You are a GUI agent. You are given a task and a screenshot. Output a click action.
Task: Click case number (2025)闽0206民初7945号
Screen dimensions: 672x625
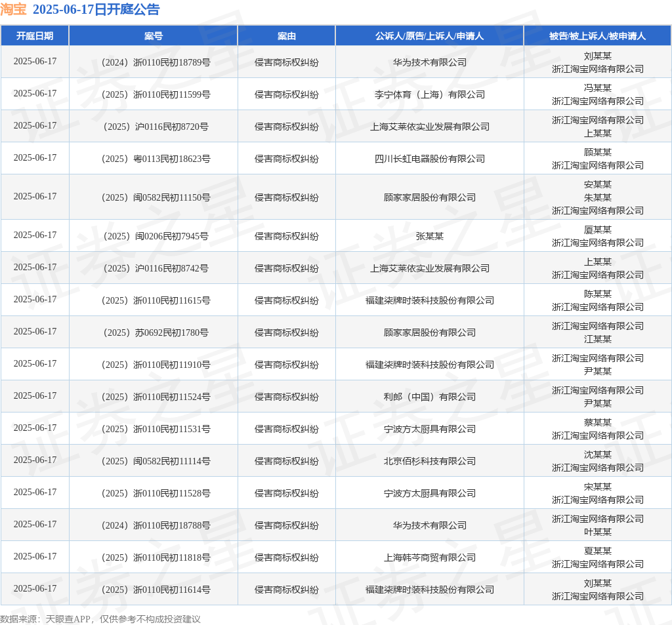pos(156,236)
